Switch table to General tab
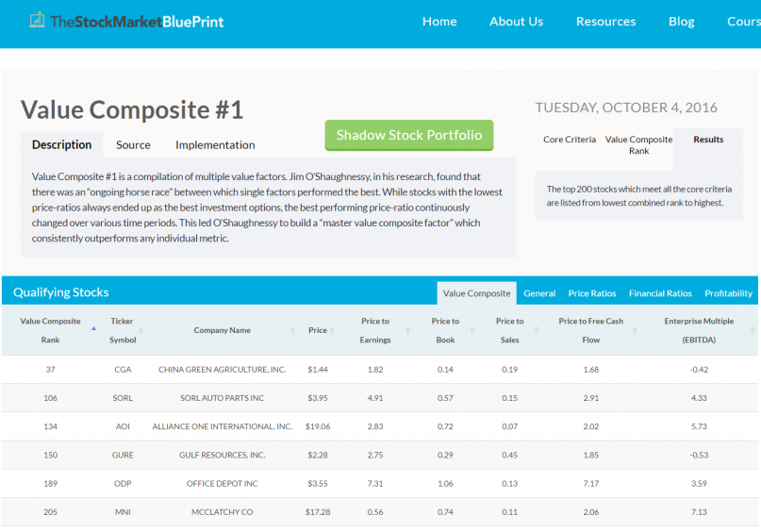 [539, 293]
